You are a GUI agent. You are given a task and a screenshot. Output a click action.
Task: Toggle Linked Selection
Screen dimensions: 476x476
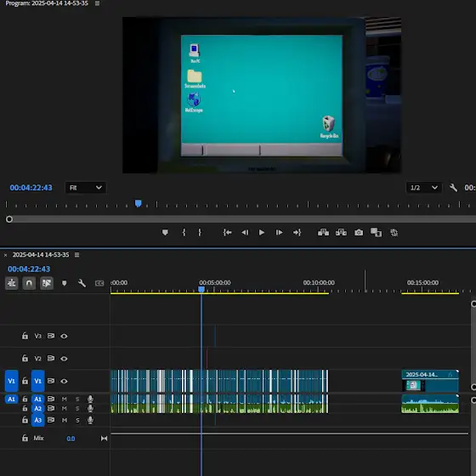point(47,283)
